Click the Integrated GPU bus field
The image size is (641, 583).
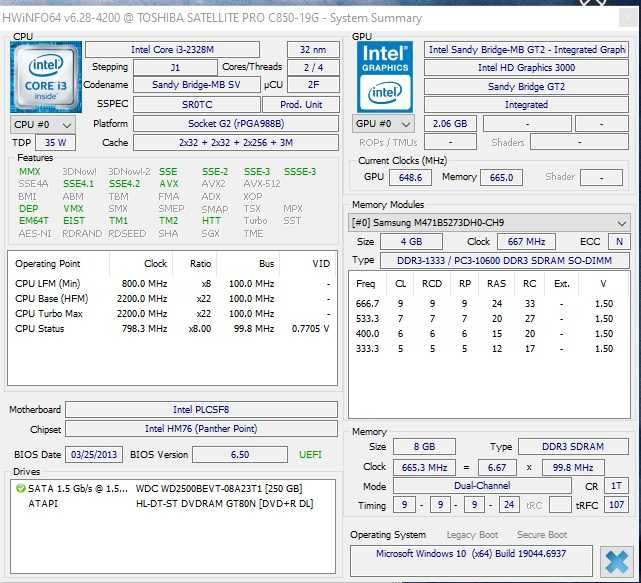click(526, 105)
